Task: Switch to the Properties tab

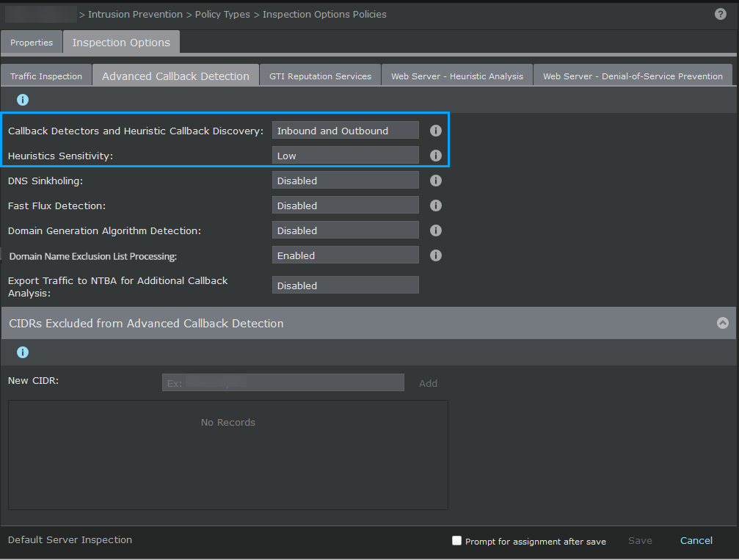Action: (x=32, y=43)
